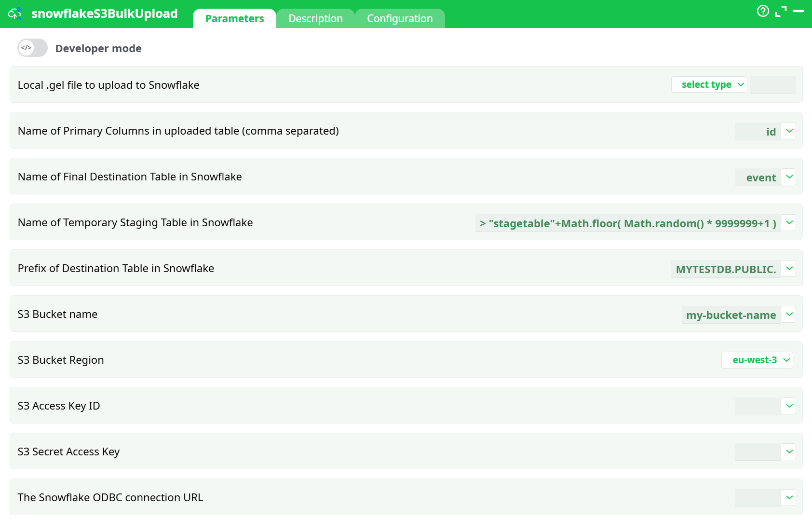This screenshot has height=520, width=812.
Task: Open the help question mark icon
Action: coord(763,12)
